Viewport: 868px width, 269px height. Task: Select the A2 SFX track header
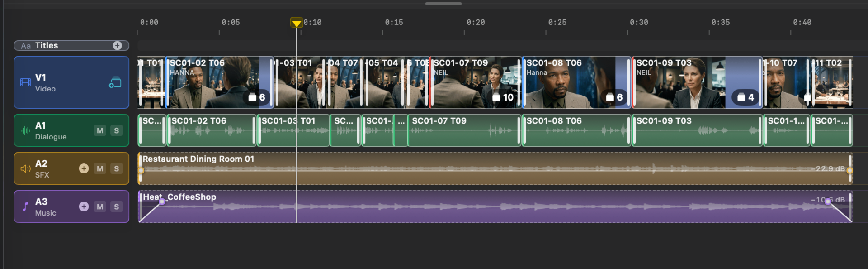pyautogui.click(x=71, y=168)
